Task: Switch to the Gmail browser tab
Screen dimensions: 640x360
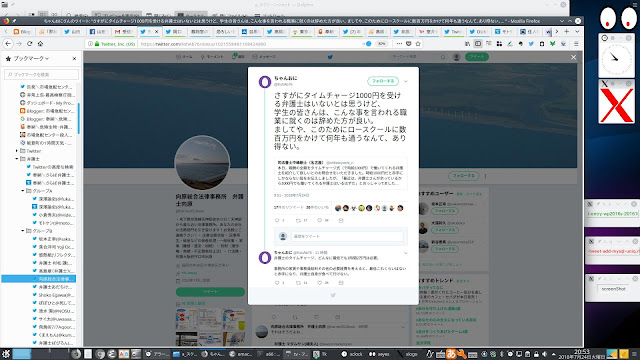Action: pos(124,31)
